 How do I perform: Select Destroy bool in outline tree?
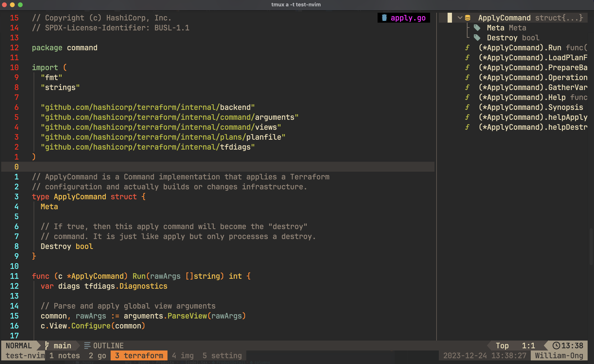pyautogui.click(x=513, y=38)
